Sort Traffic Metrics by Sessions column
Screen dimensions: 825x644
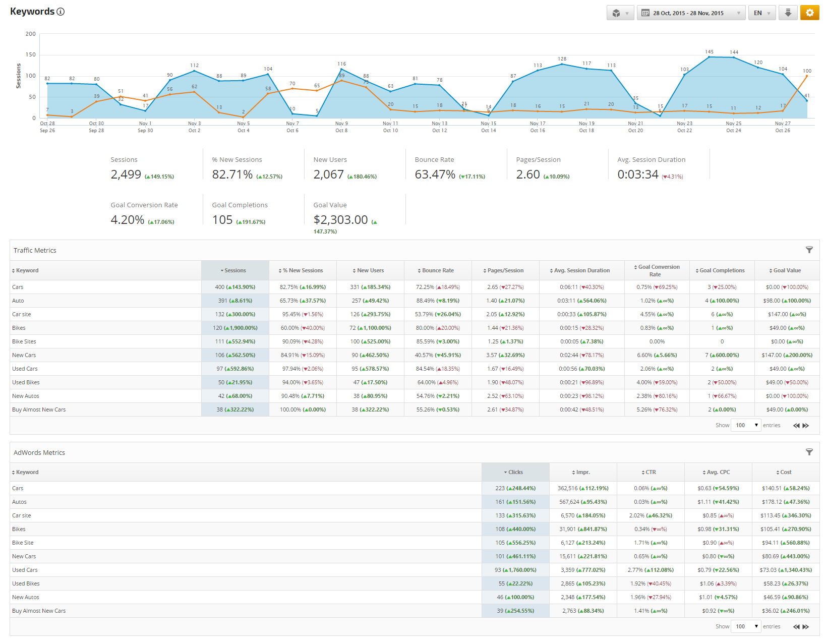[x=234, y=271]
